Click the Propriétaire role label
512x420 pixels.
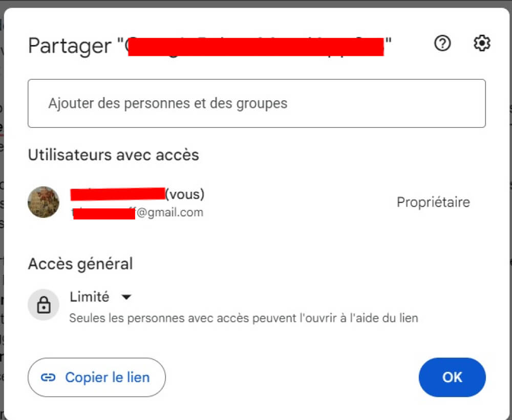click(x=433, y=202)
